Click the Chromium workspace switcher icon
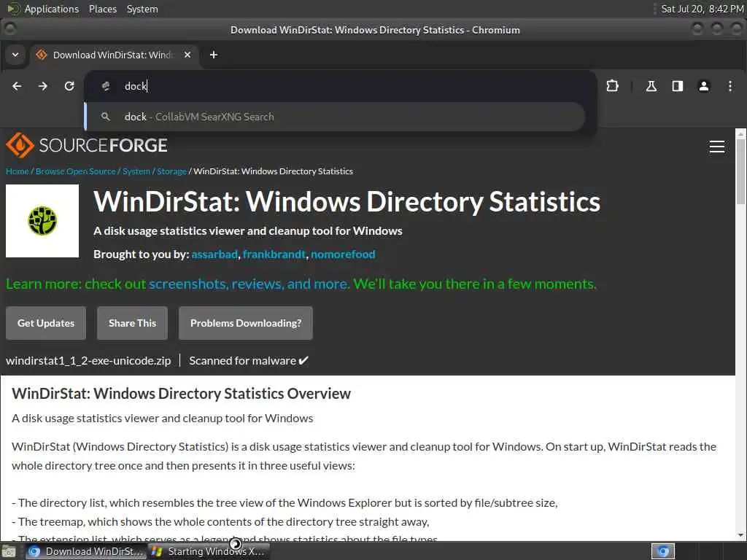 click(663, 551)
